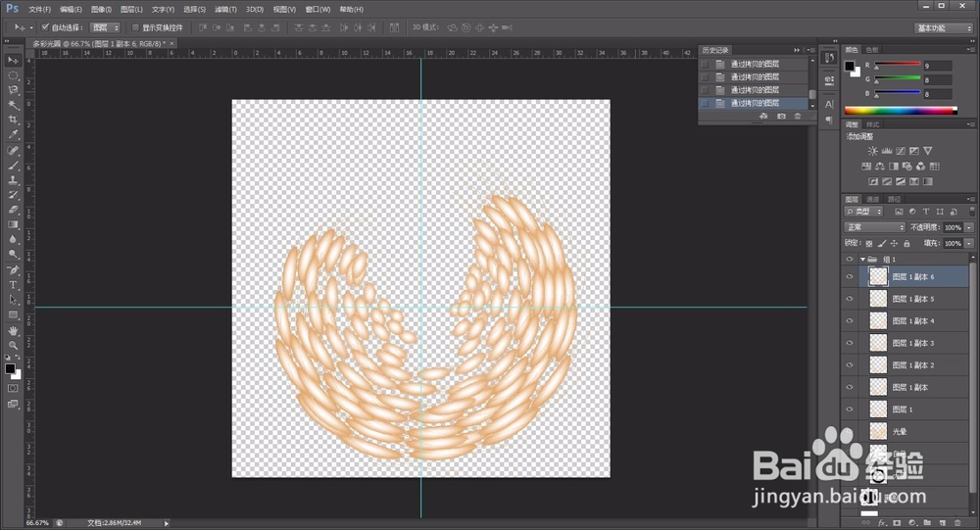
Task: Open Color panel options menu
Action: tap(971, 49)
